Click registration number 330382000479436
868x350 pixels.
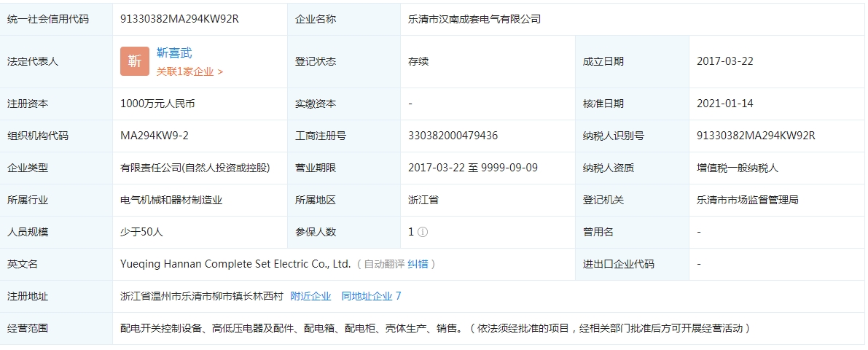pos(453,136)
